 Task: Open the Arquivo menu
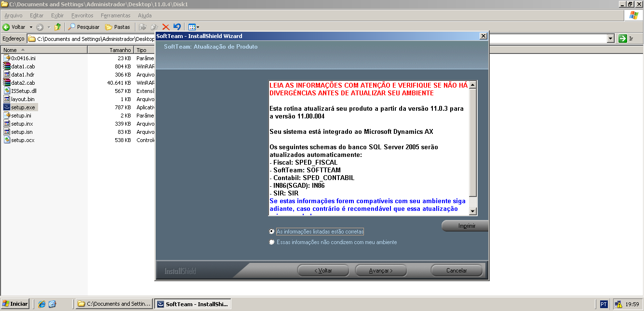pos(13,15)
